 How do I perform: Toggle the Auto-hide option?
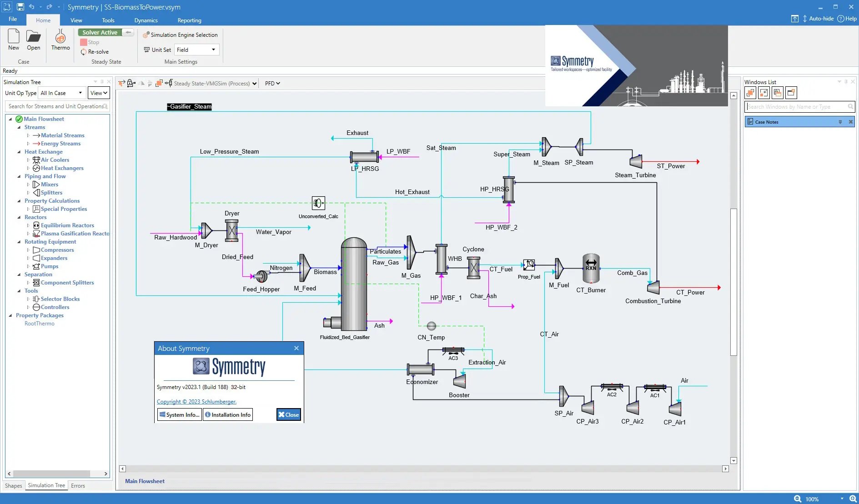point(818,19)
